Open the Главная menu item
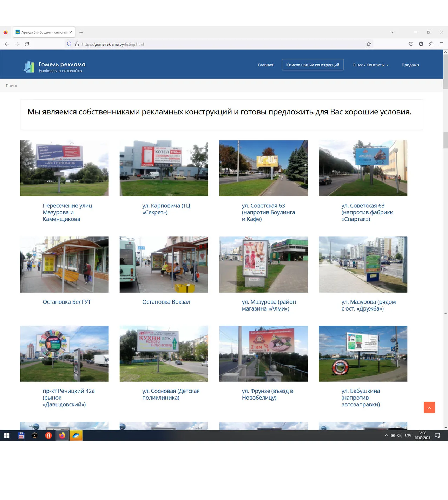448x500 pixels. (x=265, y=65)
